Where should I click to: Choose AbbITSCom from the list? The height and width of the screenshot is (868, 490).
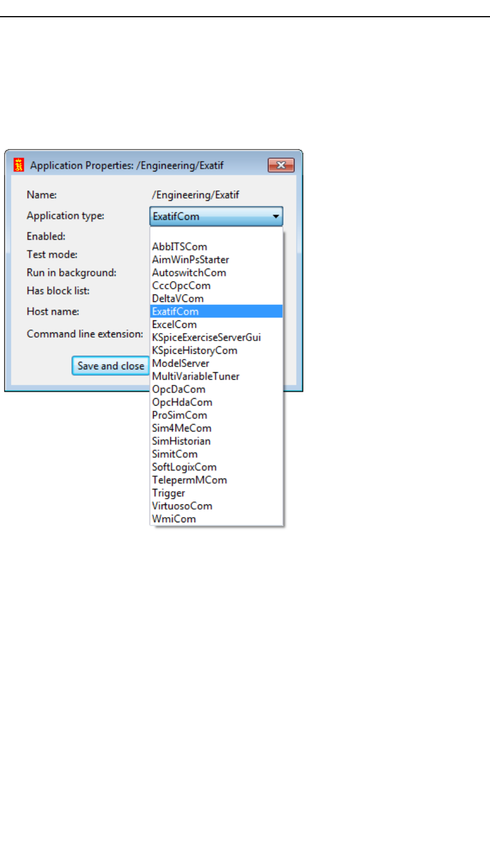click(216, 247)
